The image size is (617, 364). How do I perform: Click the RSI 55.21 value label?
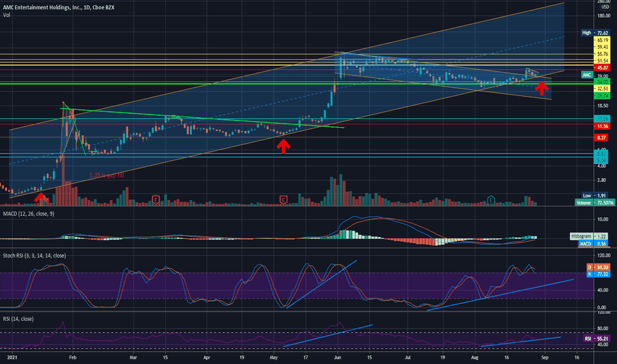[596, 338]
